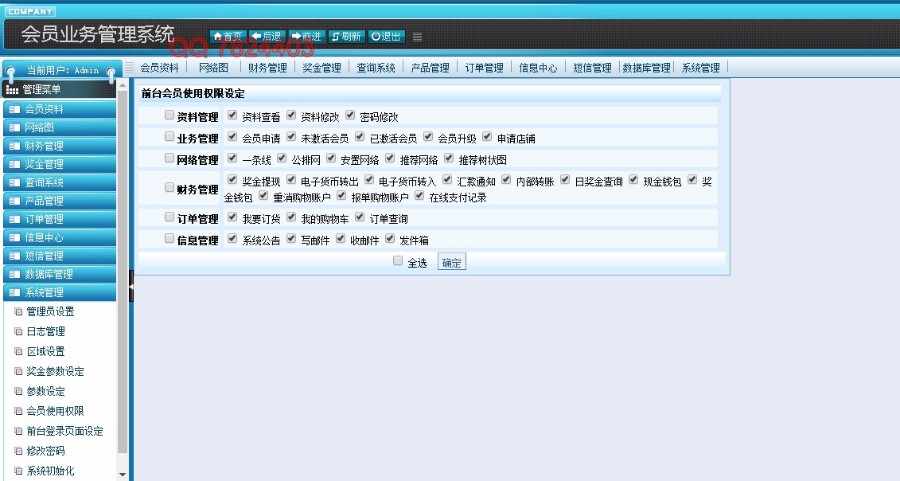Tick the 信息管理 group checkbox
Image resolution: width=900 pixels, height=481 pixels.
tap(169, 238)
